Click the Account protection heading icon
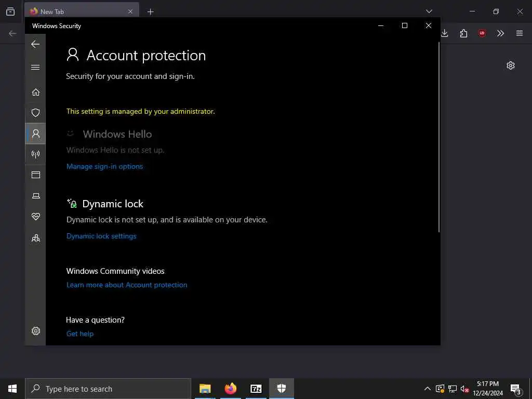 73,55
